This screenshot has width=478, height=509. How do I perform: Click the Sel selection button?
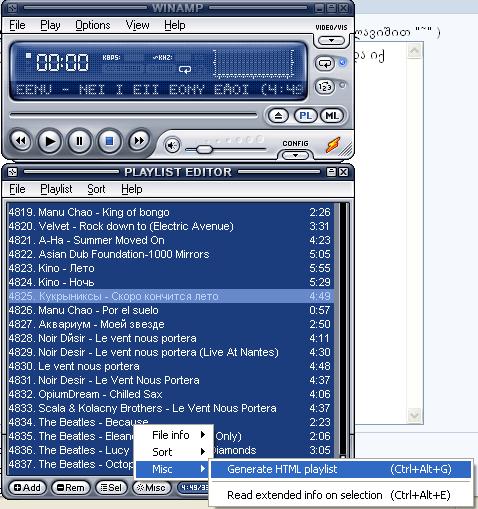[111, 488]
